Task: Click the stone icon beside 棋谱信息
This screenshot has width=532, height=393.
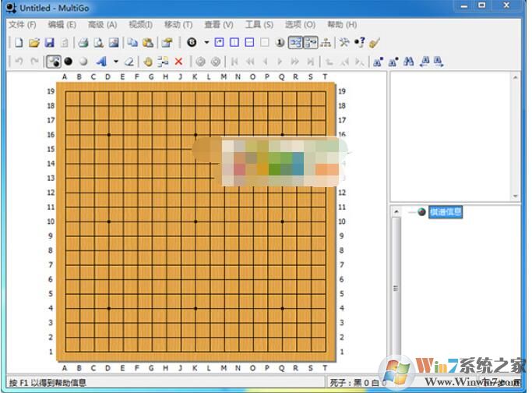Action: pyautogui.click(x=421, y=212)
